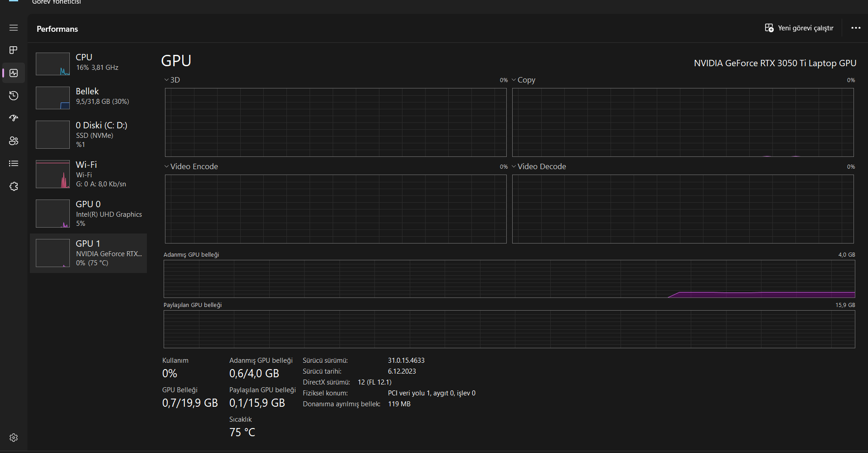Viewport: 868px width, 453px height.
Task: Click the Performans page heading
Action: [x=57, y=29]
